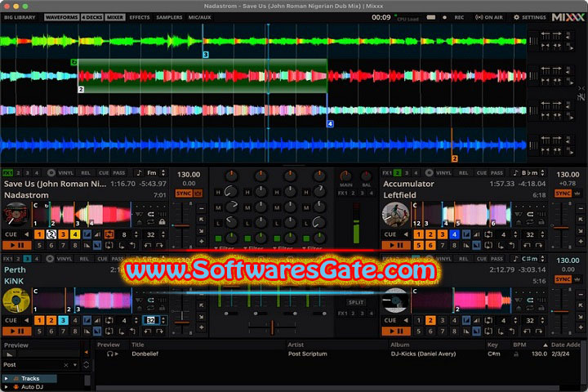Toggle the MIXER section
The height and width of the screenshot is (392, 588).
[115, 17]
